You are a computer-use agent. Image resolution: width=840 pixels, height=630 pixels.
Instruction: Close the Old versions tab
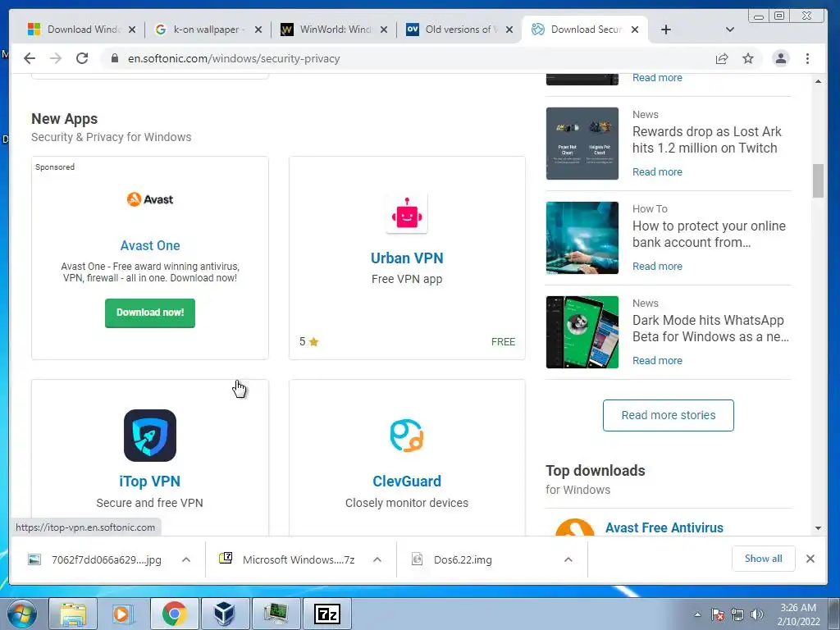coord(509,30)
